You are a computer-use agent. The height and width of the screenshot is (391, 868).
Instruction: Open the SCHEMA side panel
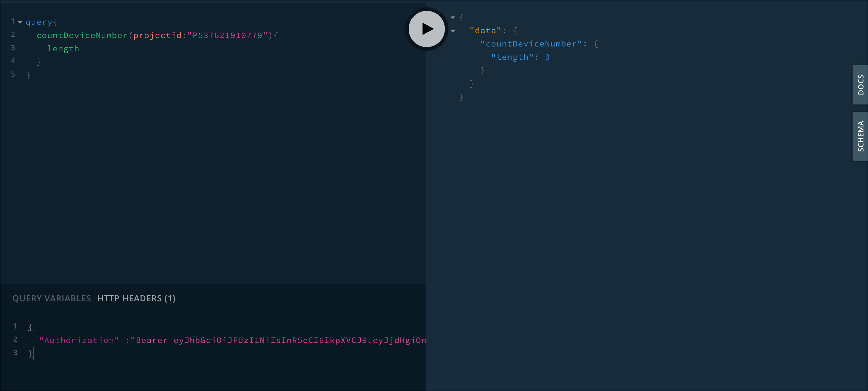click(860, 136)
